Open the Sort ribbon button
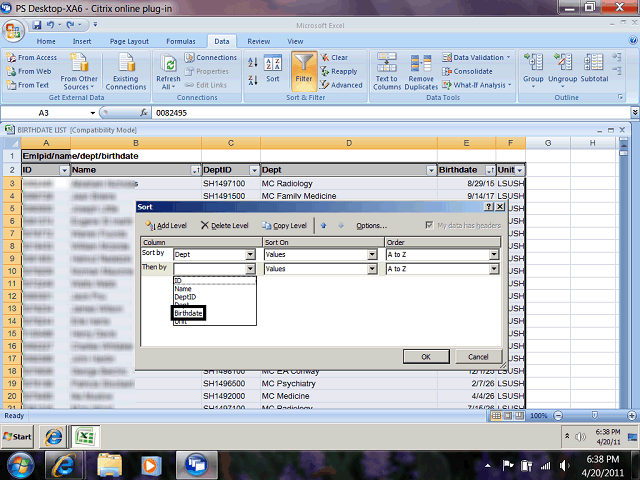The width and height of the screenshot is (640, 480). click(x=273, y=69)
